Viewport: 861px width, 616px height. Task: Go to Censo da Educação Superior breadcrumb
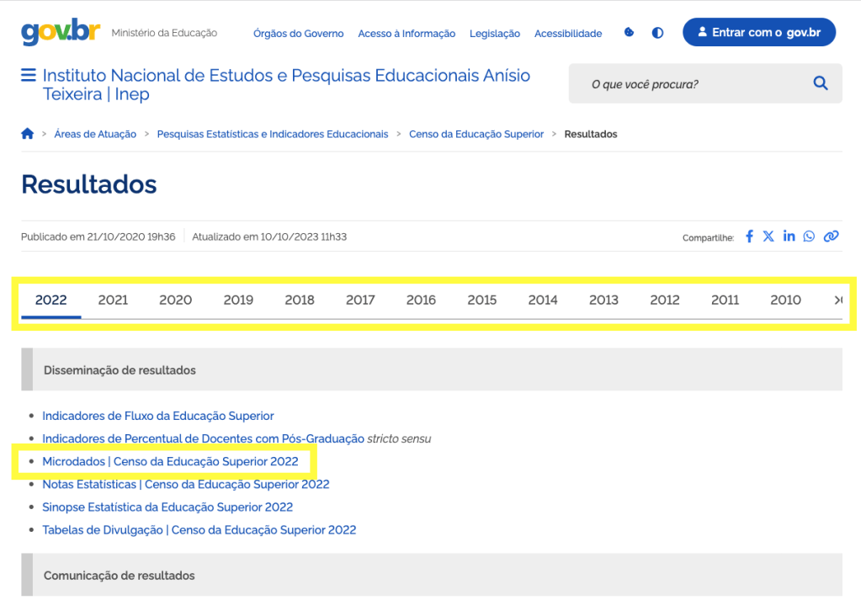[x=476, y=134]
